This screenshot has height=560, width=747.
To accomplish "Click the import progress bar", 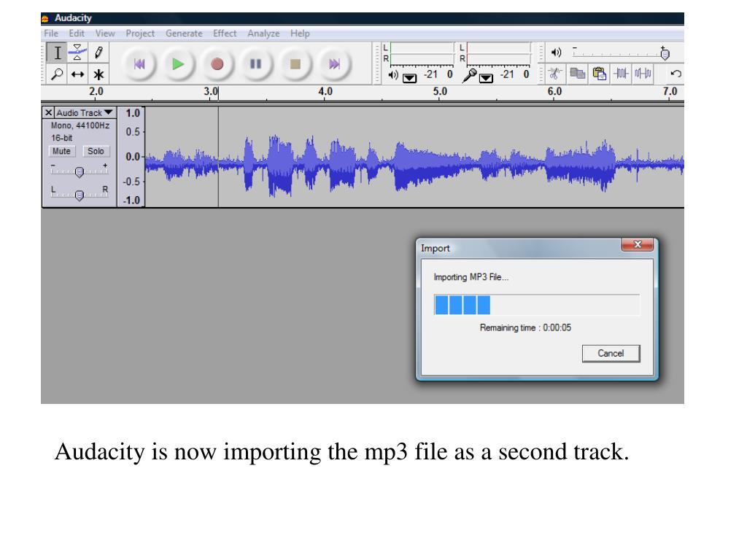I will (x=537, y=305).
